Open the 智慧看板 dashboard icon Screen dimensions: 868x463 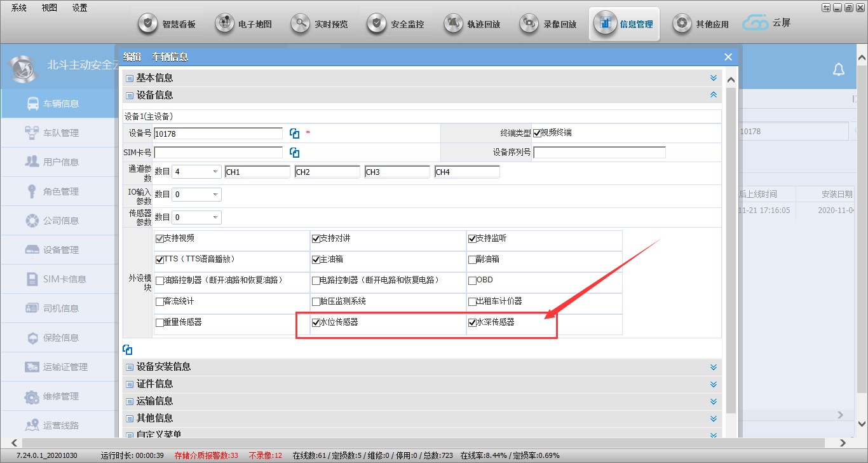tap(148, 24)
